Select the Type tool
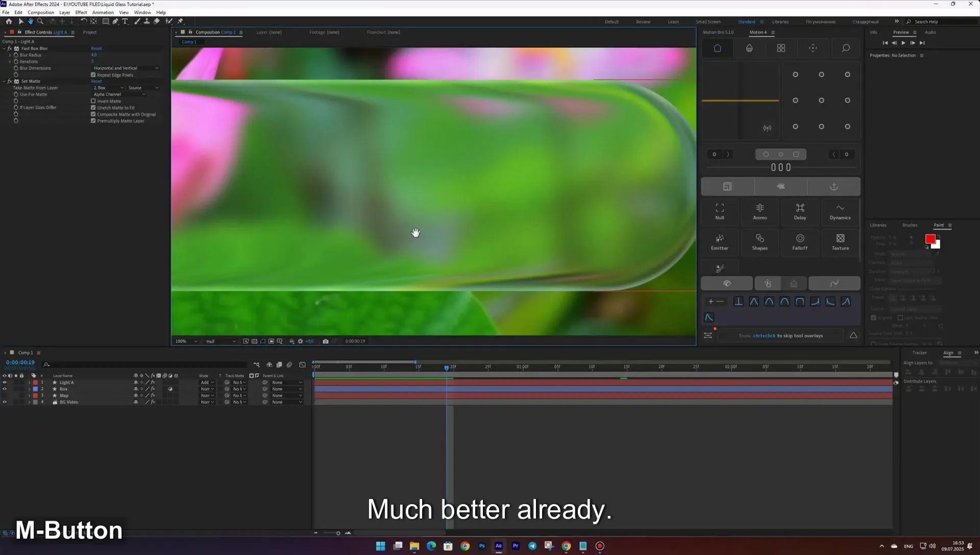 pos(125,21)
